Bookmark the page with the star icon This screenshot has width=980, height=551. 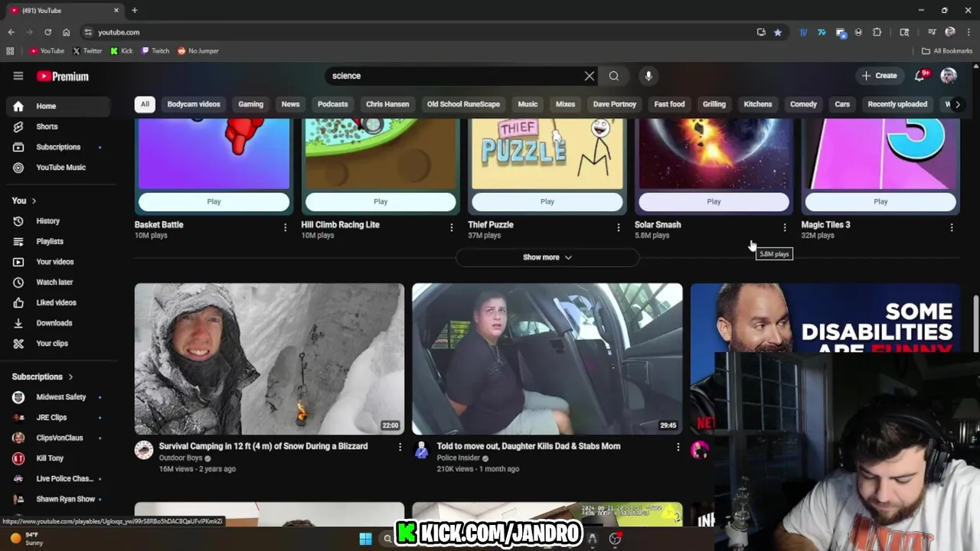778,32
